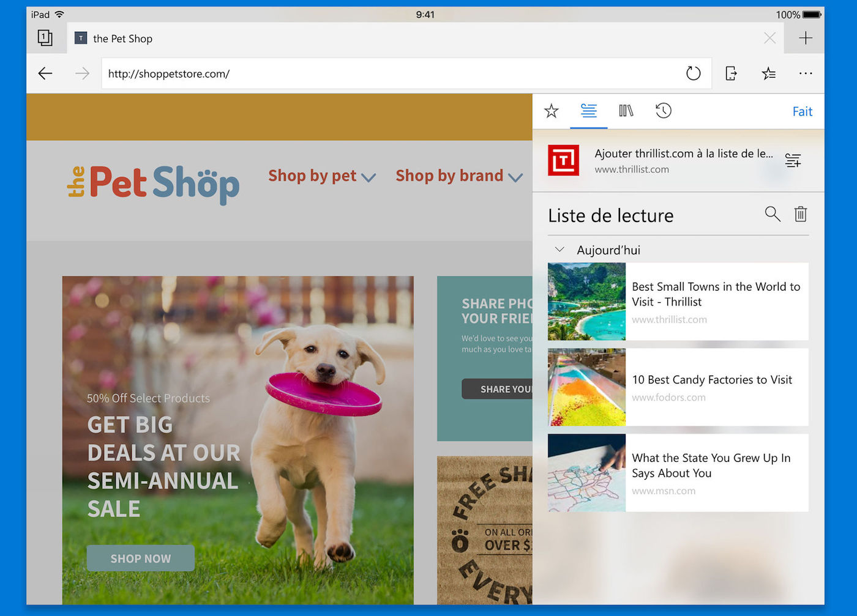Expand the Shop by brand dropdown
The width and height of the screenshot is (857, 616).
pyautogui.click(x=459, y=176)
